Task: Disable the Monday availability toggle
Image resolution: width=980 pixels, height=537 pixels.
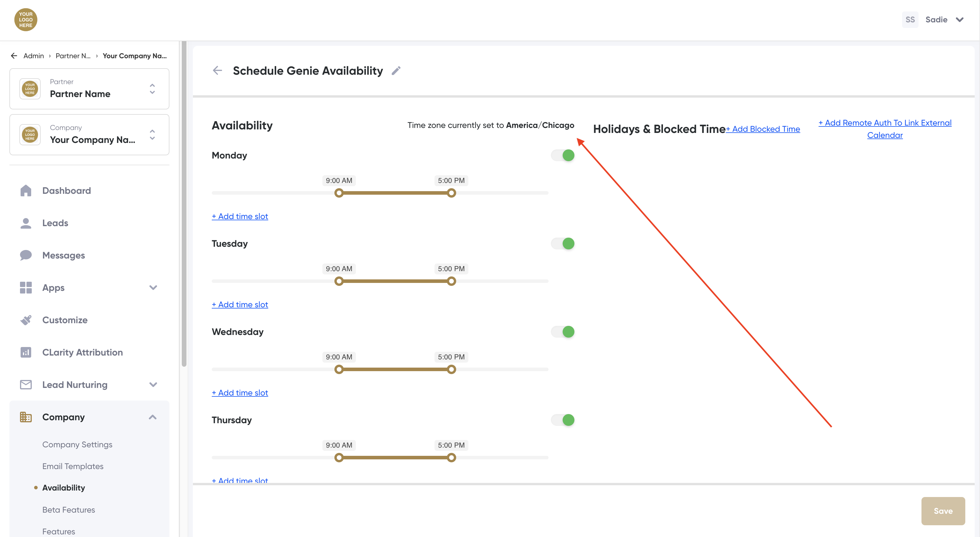Action: 563,155
